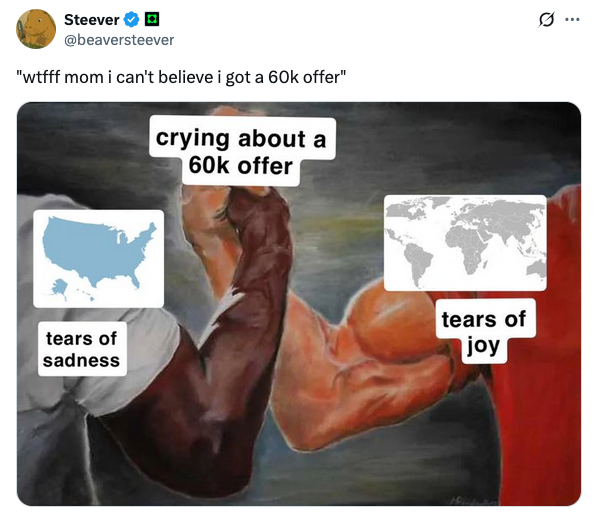
Task: Click the tweet text about 60k offer
Action: 181,77
